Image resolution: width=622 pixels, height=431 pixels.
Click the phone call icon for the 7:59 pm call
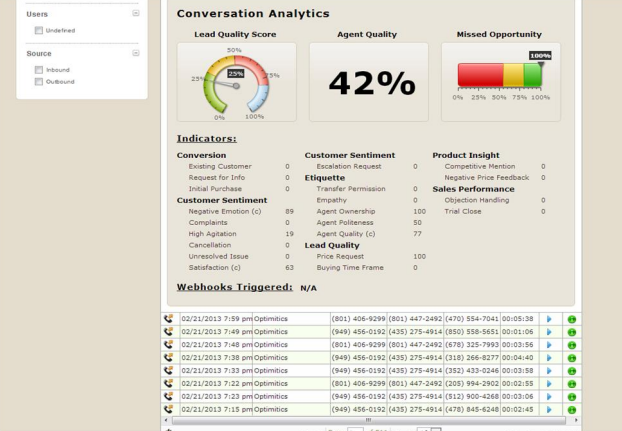coord(169,319)
